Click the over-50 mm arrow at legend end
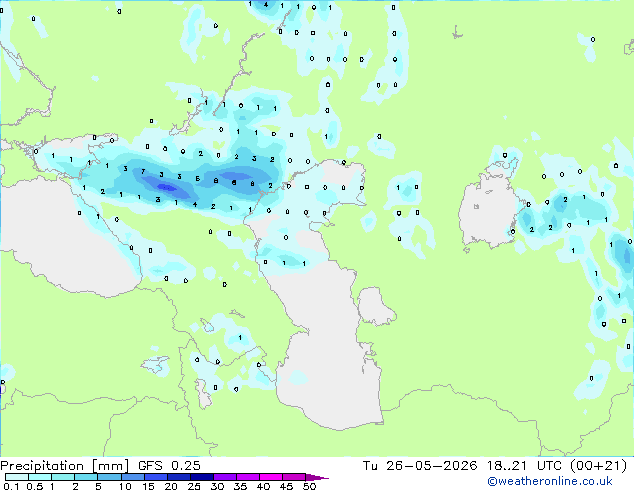This screenshot has height=490, width=634. 317,477
